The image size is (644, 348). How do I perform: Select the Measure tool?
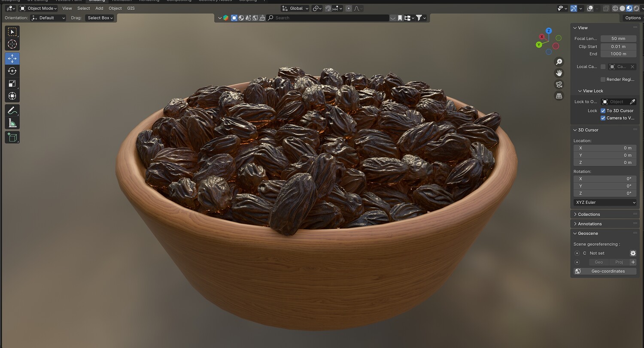[x=12, y=123]
